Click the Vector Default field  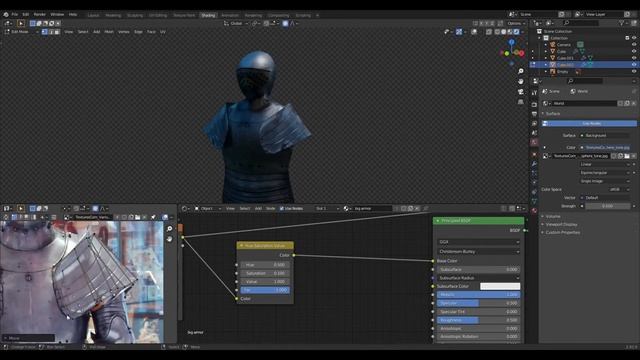click(x=605, y=198)
